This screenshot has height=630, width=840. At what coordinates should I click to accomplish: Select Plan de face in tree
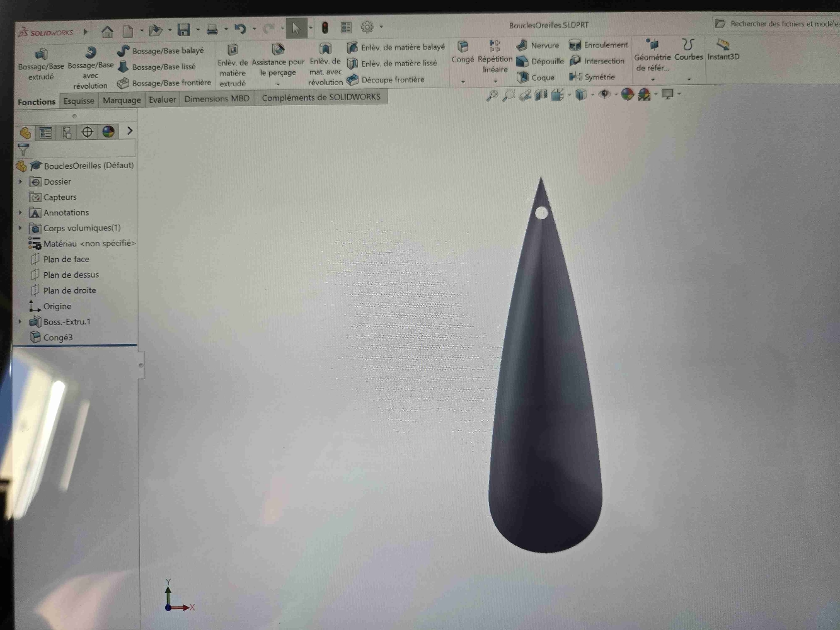(x=66, y=259)
